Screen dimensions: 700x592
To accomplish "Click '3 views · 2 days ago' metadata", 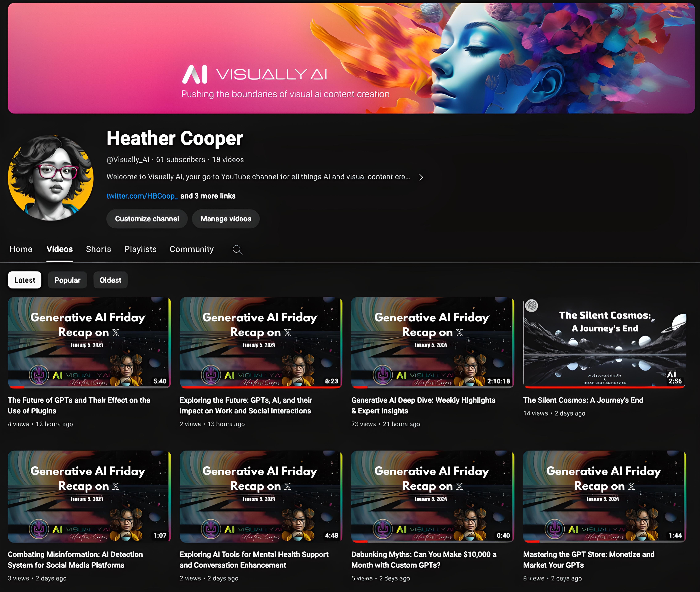I will coord(37,579).
